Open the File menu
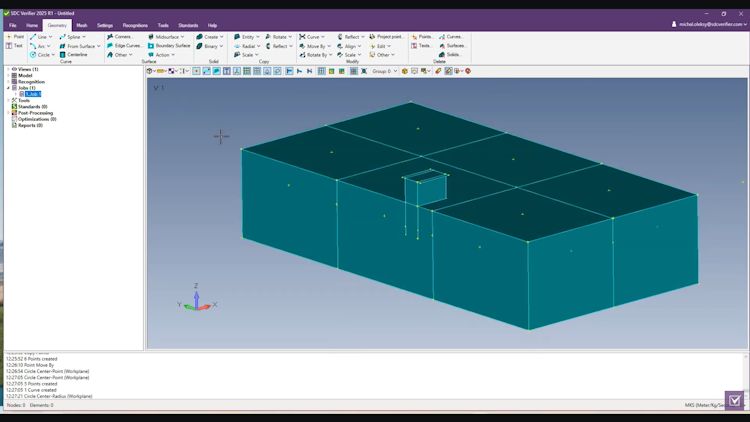 tap(12, 25)
